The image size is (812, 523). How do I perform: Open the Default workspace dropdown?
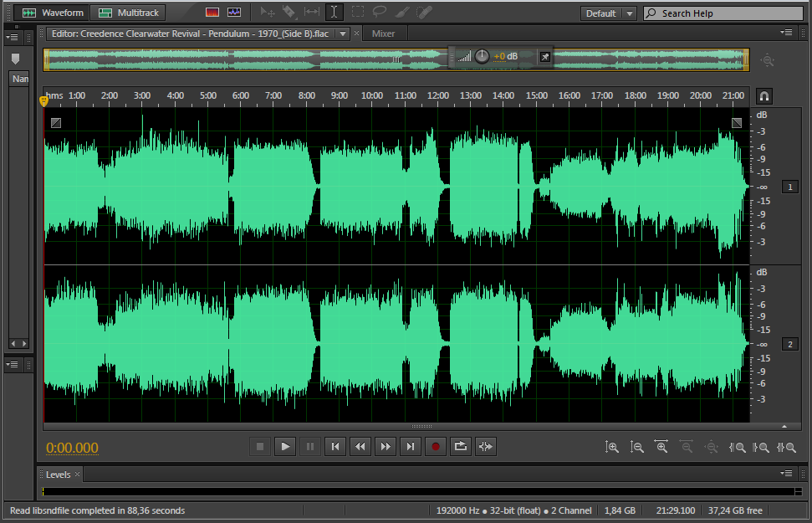point(608,13)
